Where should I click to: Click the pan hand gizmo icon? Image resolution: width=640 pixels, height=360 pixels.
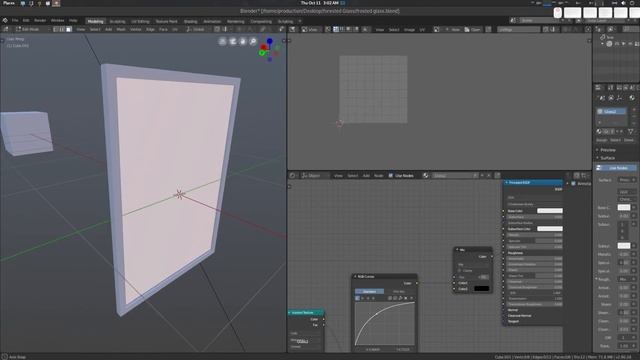tap(243, 42)
